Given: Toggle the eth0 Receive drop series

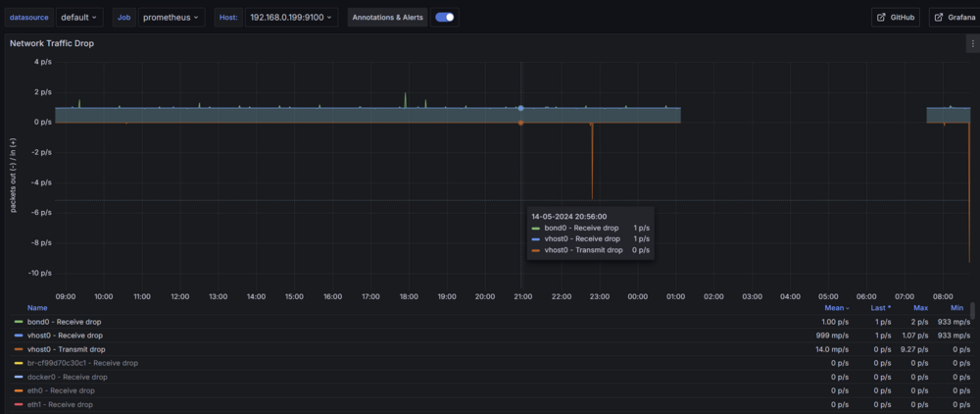Looking at the screenshot, I should 61,390.
